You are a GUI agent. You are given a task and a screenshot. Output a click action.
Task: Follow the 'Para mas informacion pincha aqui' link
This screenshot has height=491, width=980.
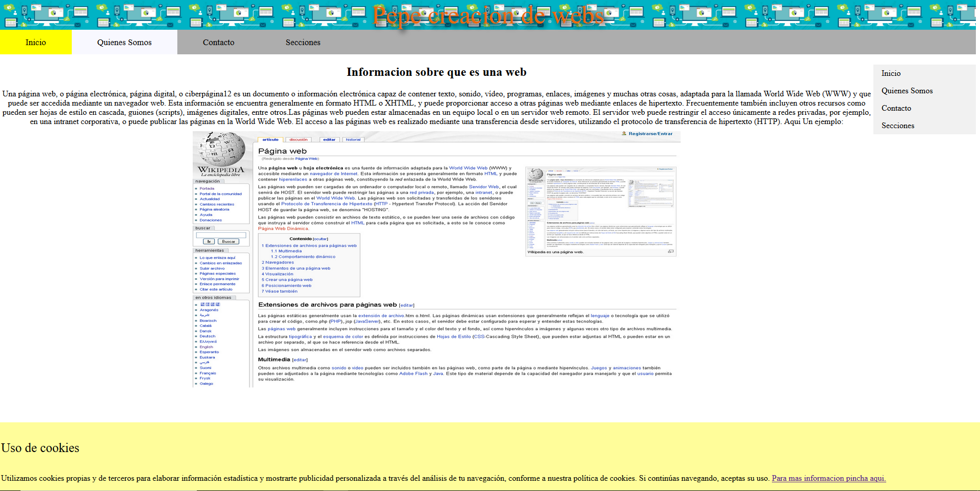[x=829, y=478]
